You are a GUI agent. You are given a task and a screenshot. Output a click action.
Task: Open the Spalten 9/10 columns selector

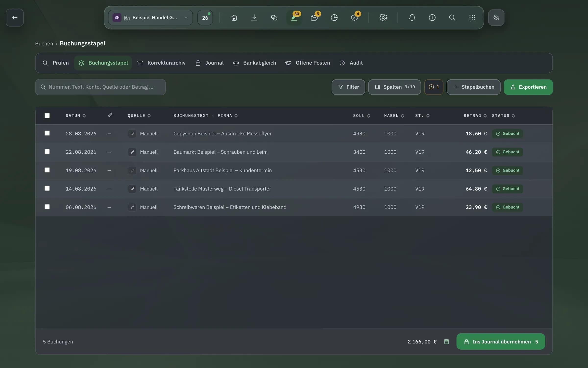[394, 87]
